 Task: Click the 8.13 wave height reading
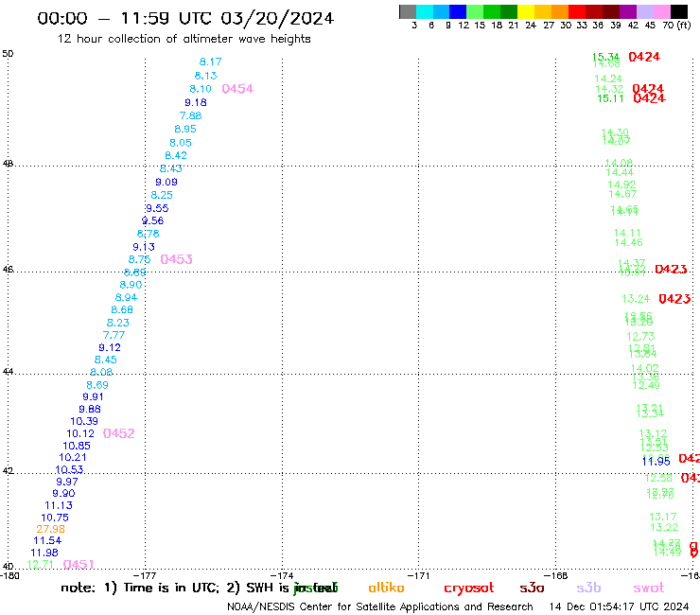pos(205,76)
